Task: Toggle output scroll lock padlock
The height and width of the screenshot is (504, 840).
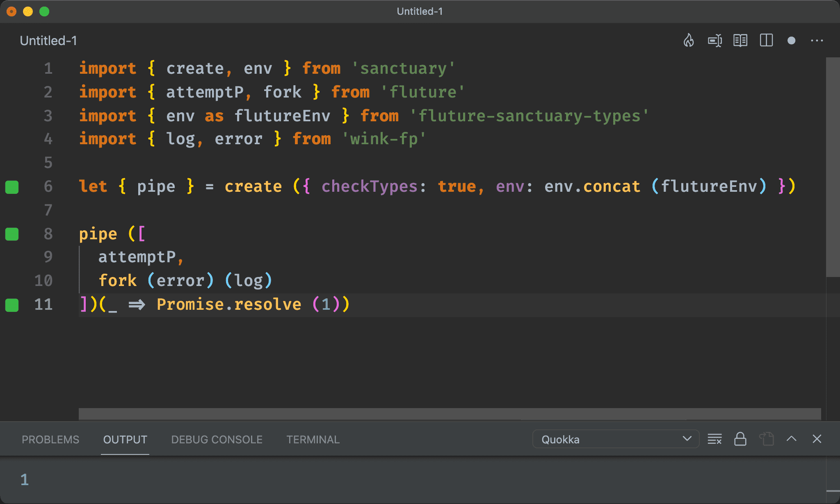Action: 740,439
